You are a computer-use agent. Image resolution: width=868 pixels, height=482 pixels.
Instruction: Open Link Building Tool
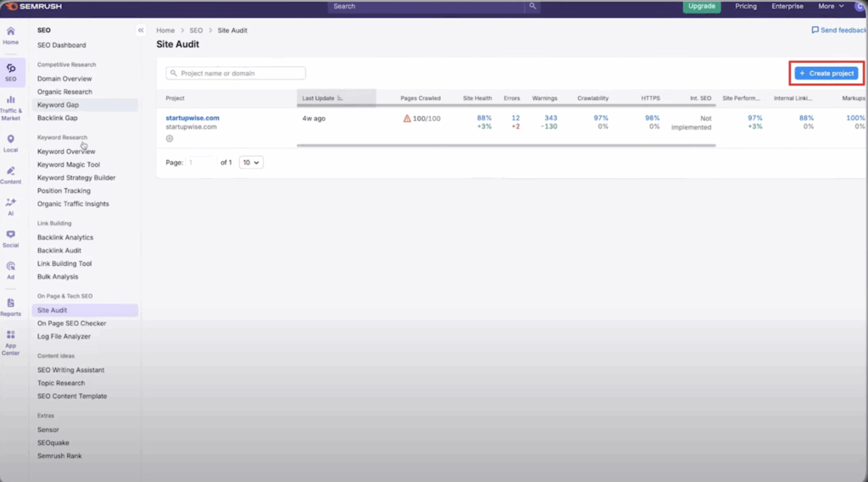click(64, 263)
